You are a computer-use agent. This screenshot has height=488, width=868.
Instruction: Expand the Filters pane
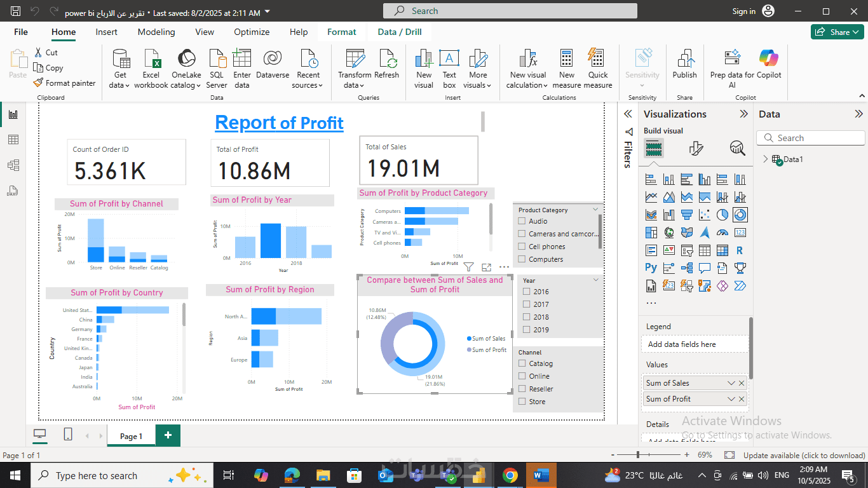628,114
